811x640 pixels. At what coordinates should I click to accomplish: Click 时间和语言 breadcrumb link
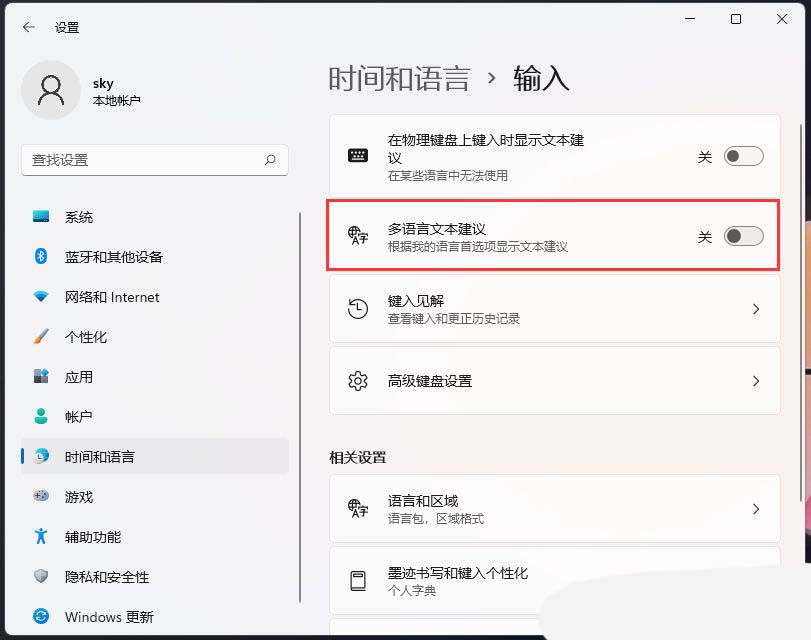click(399, 79)
